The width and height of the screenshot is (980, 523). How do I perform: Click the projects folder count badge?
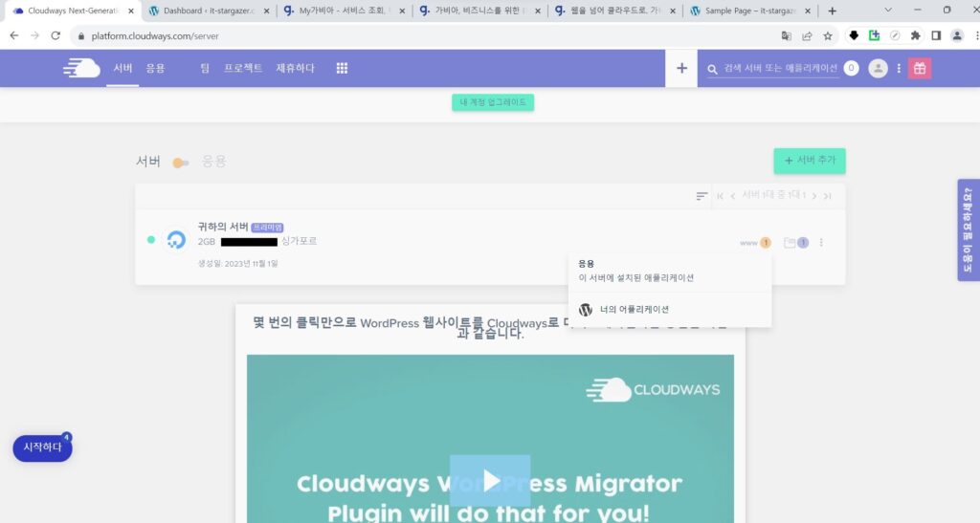coord(803,243)
